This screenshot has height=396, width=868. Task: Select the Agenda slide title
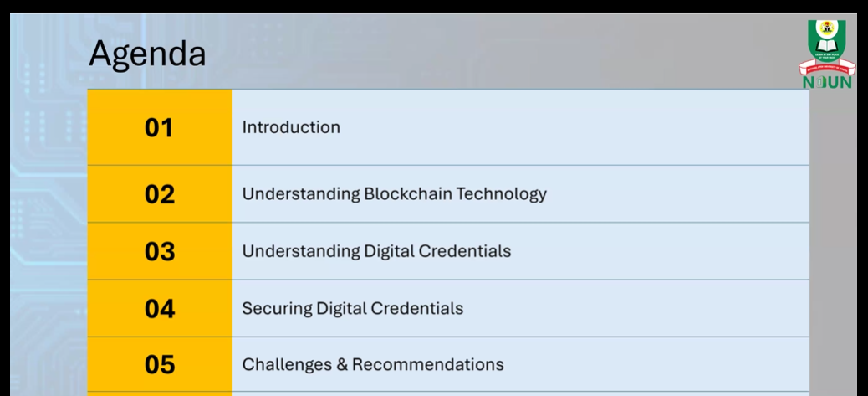coord(147,54)
